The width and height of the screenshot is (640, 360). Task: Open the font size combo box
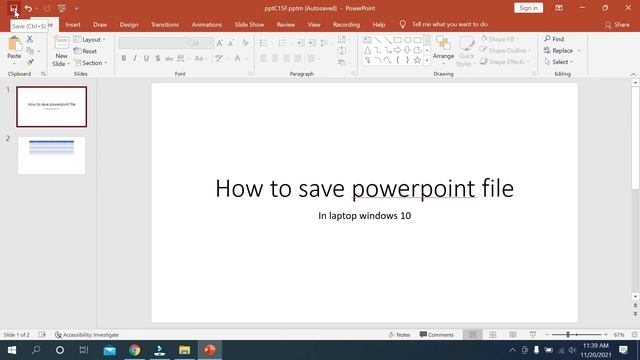point(202,43)
